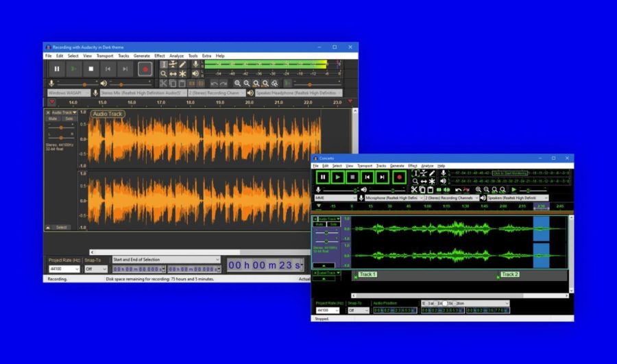The width and height of the screenshot is (617, 364).
Task: Open the Stereo Mix recording device dropdown
Action: (143, 93)
